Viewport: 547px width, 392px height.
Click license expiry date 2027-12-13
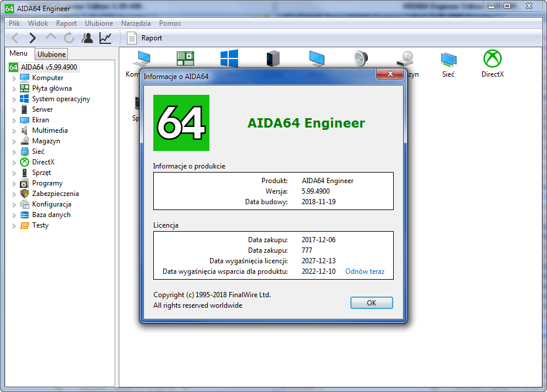[x=318, y=261]
